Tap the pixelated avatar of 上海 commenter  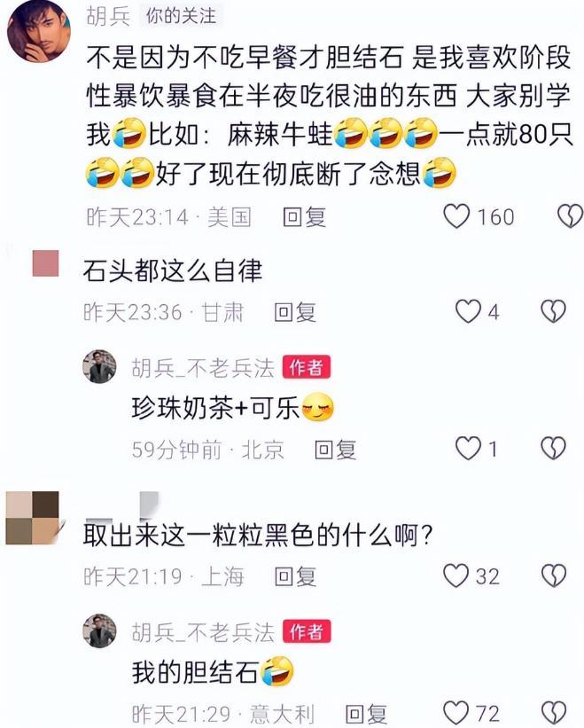[x=33, y=518]
